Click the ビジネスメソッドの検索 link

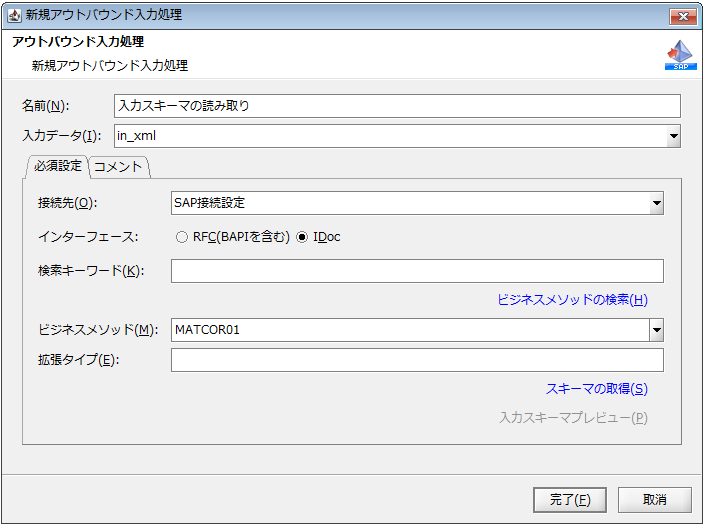click(x=572, y=300)
